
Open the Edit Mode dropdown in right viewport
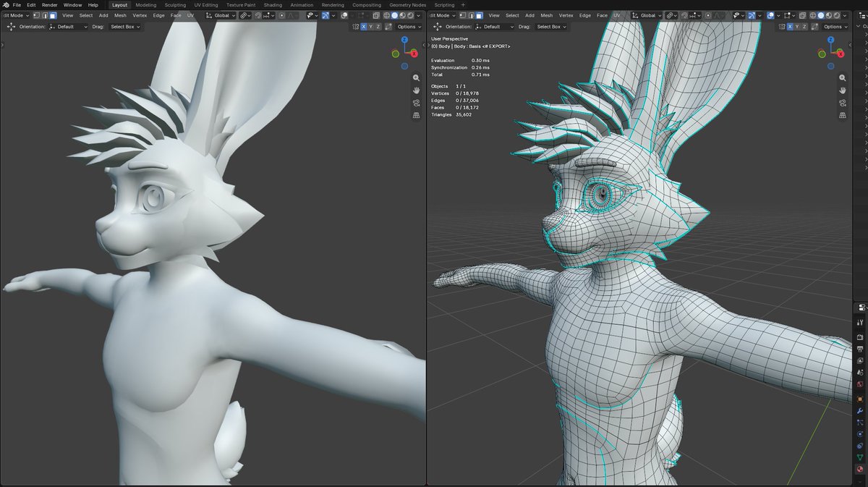point(442,15)
